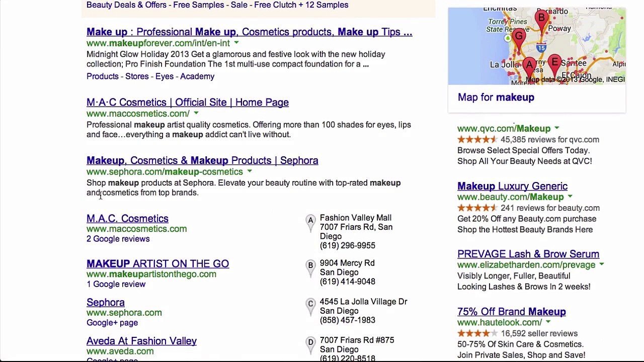Image resolution: width=644 pixels, height=362 pixels.
Task: Select red marker E on the map thumbnail
Action: click(x=554, y=64)
